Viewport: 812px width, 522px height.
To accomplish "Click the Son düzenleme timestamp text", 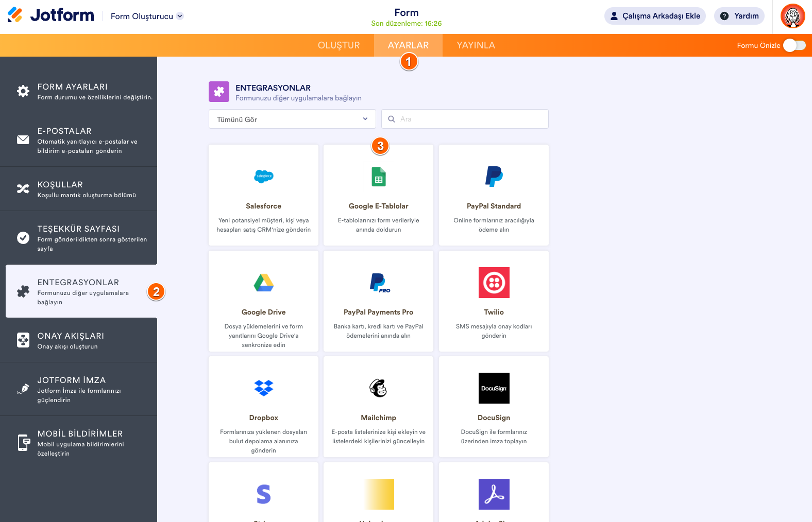I will [x=407, y=23].
